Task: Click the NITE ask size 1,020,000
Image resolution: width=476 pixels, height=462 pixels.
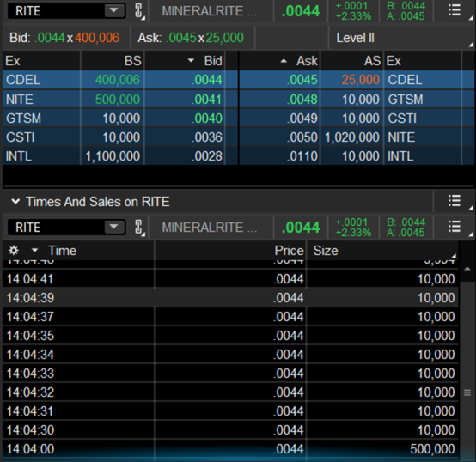Action: click(352, 137)
